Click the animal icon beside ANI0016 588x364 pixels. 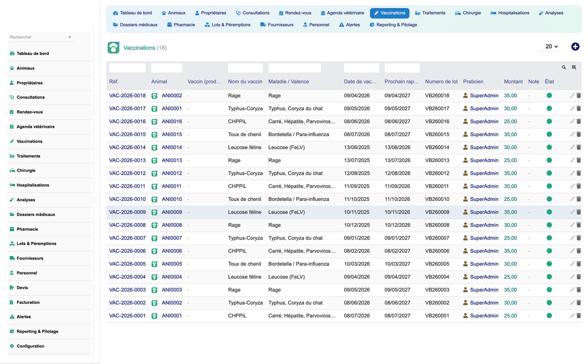coord(154,121)
